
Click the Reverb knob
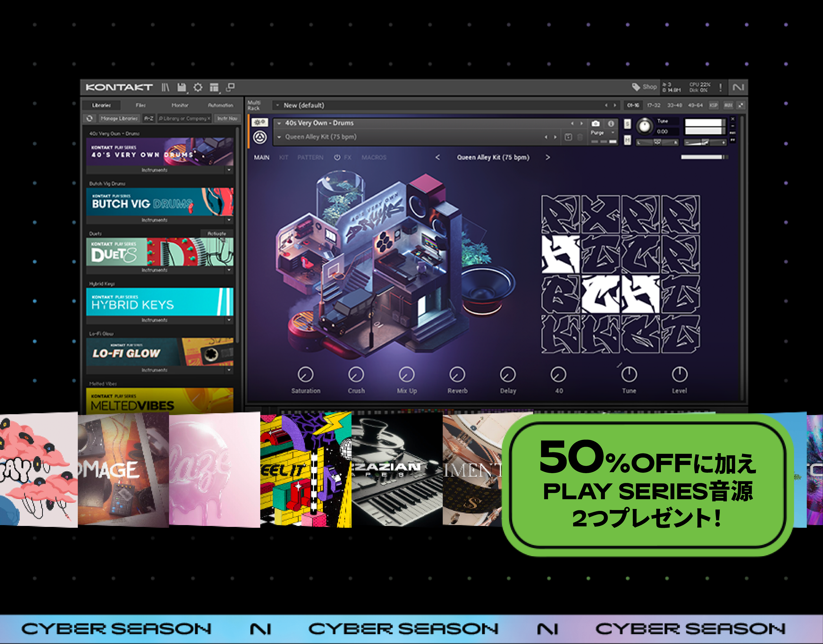[x=457, y=374]
